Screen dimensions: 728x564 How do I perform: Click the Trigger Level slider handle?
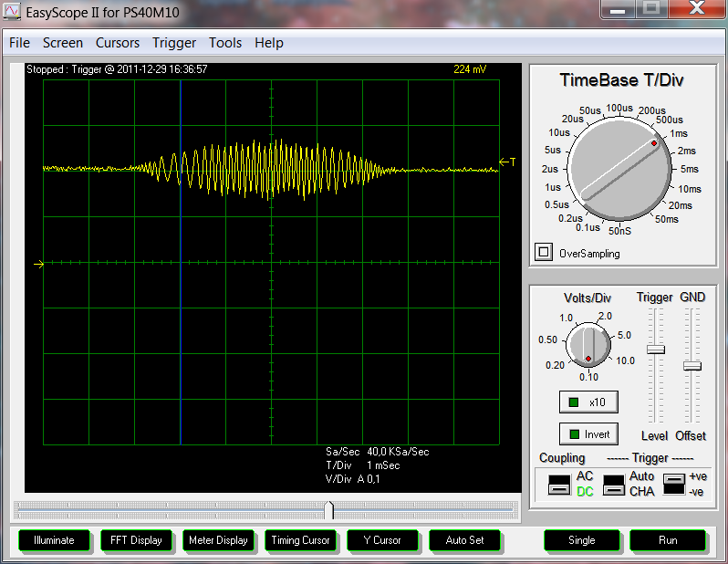click(655, 350)
